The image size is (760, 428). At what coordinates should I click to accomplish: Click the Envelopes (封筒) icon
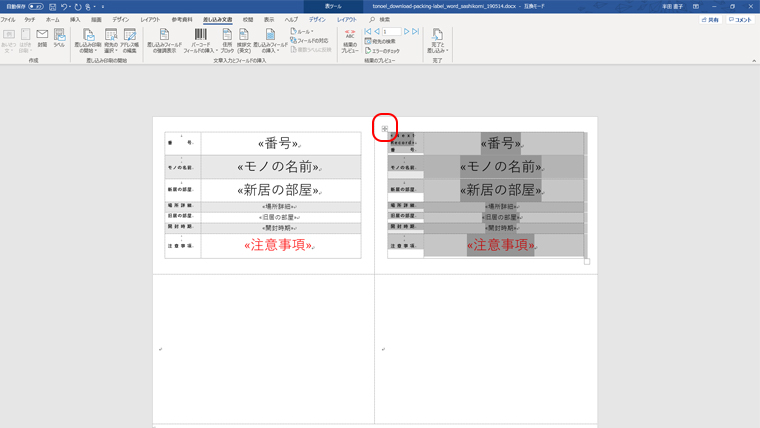click(x=42, y=37)
